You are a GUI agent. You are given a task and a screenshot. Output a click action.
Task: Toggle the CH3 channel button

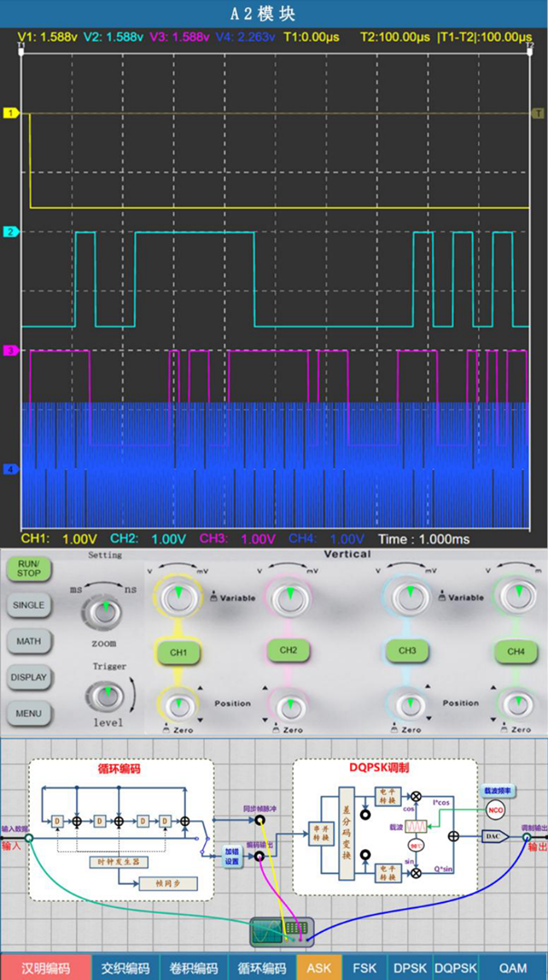coord(409,651)
